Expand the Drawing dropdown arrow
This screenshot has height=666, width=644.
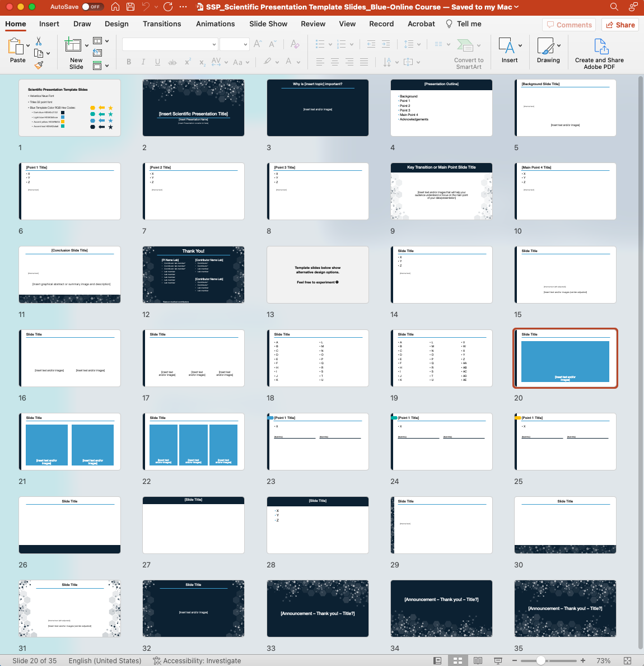(x=559, y=45)
